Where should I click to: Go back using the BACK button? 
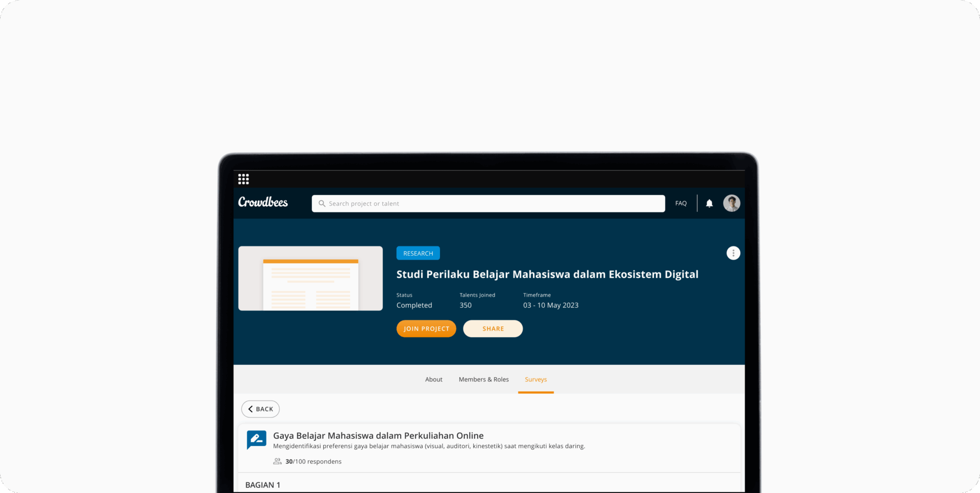tap(260, 409)
